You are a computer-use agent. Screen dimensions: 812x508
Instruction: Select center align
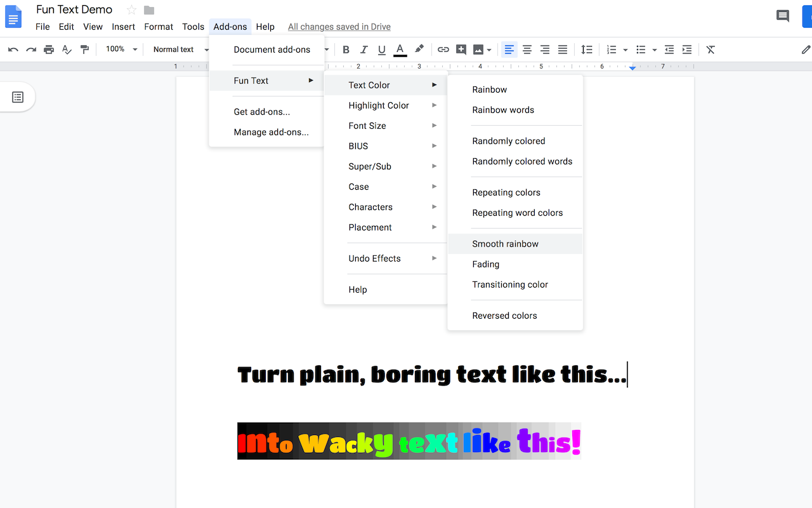pyautogui.click(x=527, y=50)
